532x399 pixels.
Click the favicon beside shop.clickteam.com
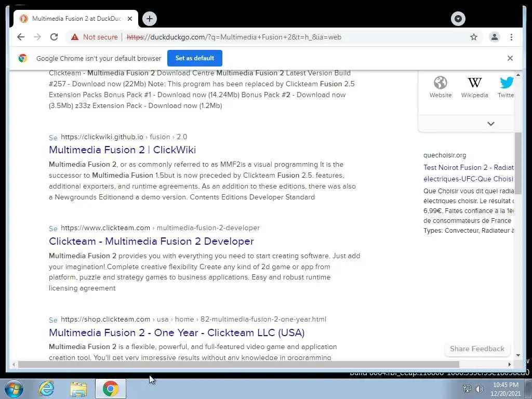[x=53, y=320]
